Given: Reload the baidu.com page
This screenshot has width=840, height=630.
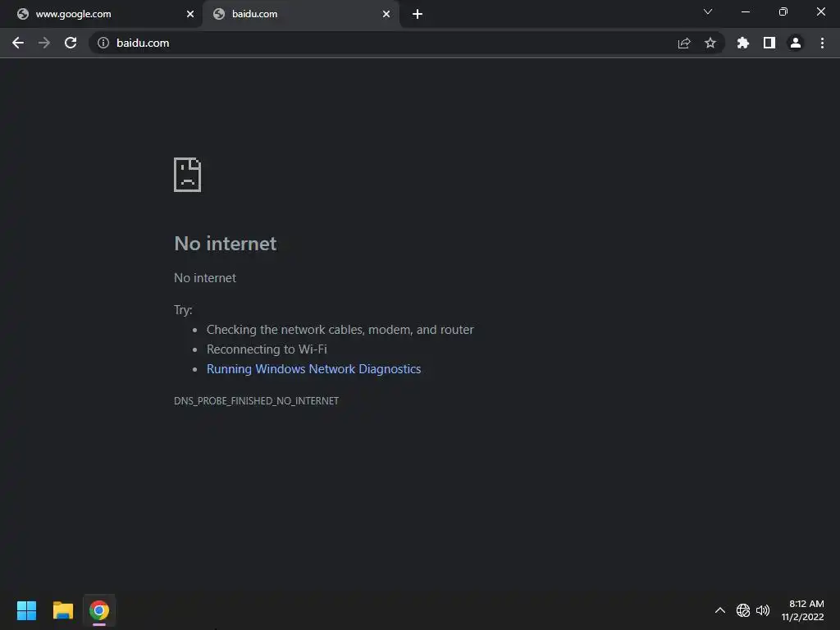Looking at the screenshot, I should [x=71, y=43].
